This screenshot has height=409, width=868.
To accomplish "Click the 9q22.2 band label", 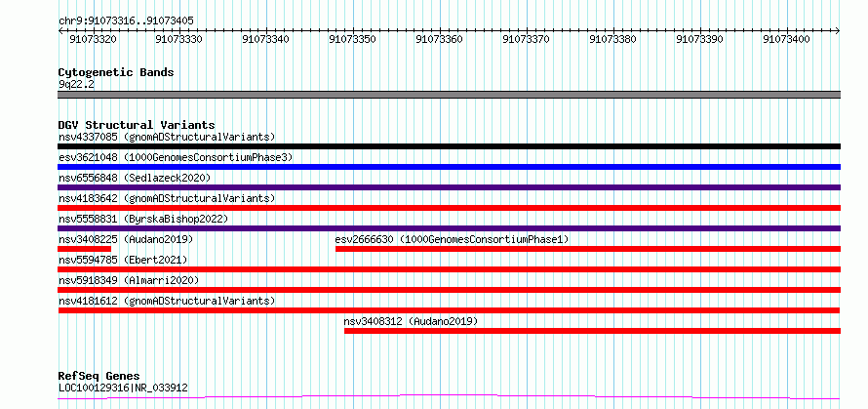I will click(x=76, y=84).
